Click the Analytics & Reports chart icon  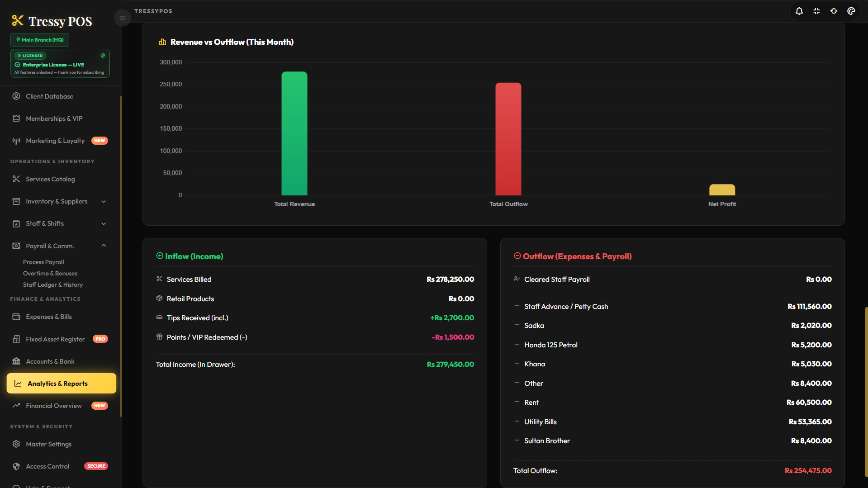(18, 384)
